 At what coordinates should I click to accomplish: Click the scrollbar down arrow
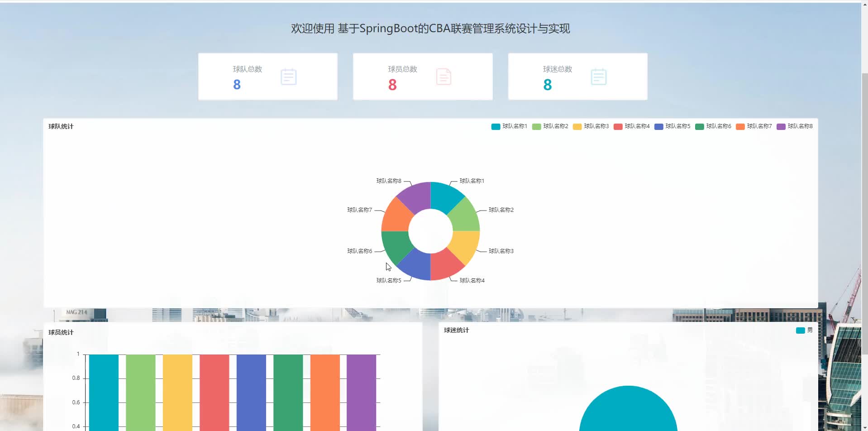click(864, 427)
